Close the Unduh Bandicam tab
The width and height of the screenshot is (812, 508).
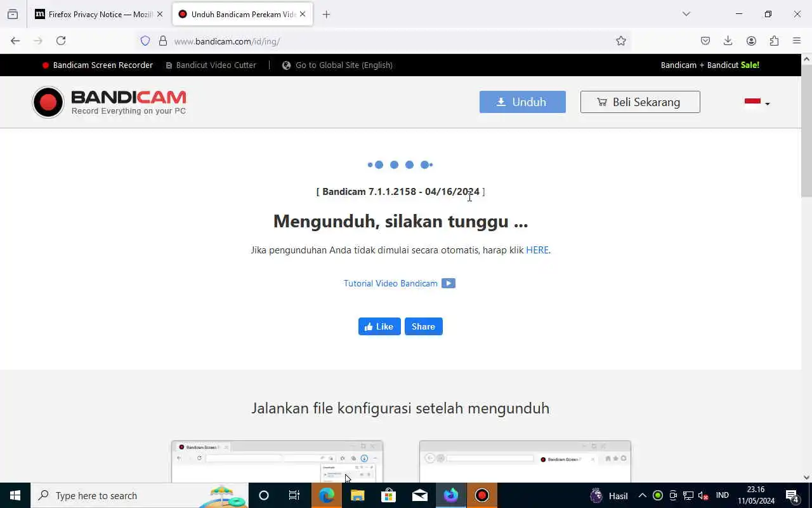[x=303, y=14]
